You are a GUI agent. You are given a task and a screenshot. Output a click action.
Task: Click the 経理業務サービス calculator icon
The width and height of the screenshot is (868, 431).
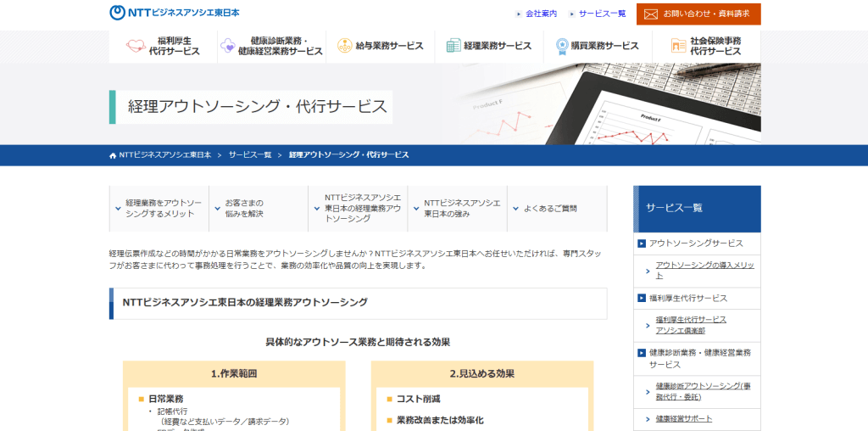(453, 46)
